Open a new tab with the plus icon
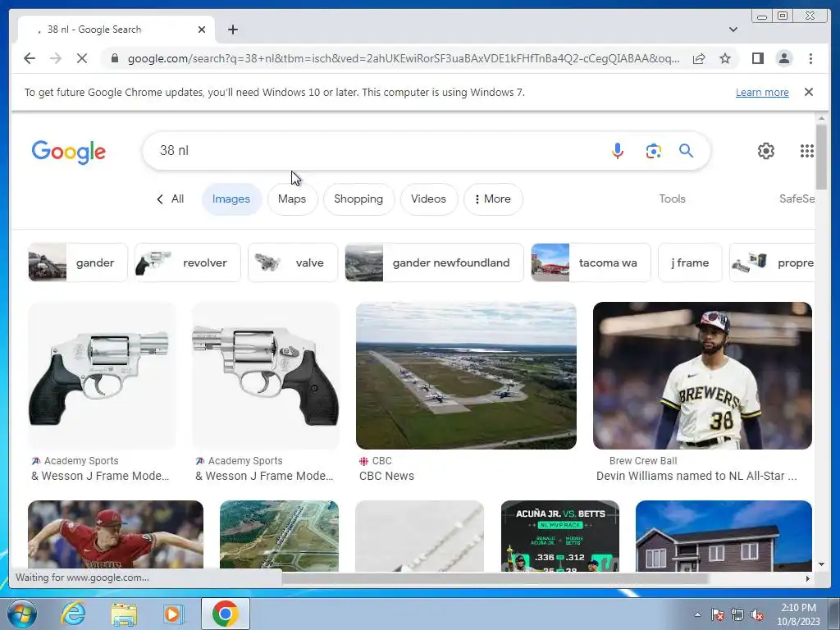Screen dimensions: 840x630 point(232,30)
